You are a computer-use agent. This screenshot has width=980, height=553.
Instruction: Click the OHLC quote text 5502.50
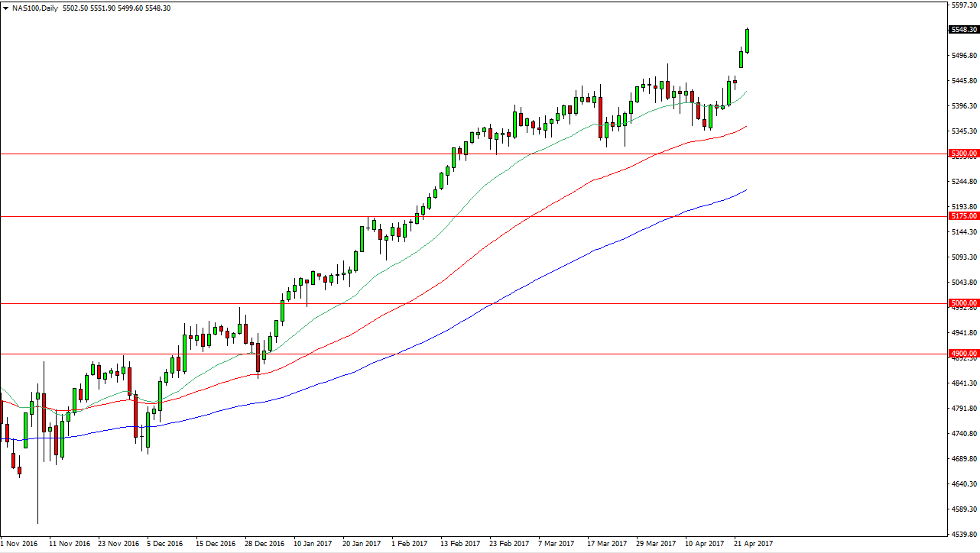point(73,8)
